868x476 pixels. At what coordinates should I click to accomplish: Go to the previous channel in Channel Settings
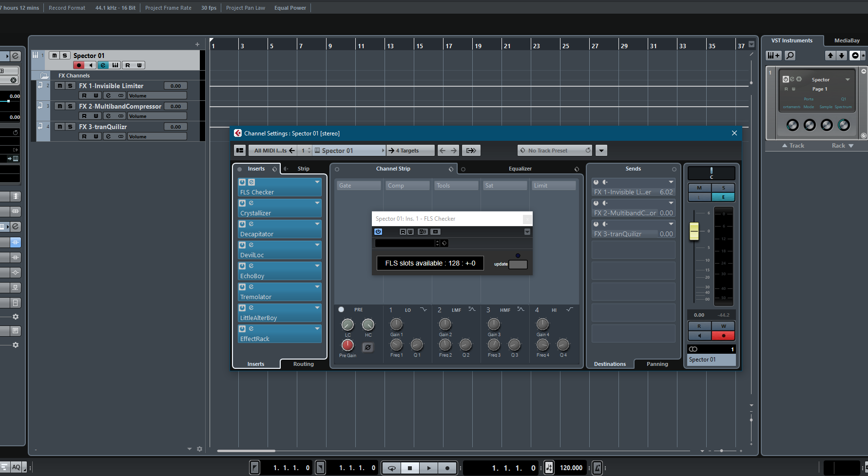click(443, 151)
